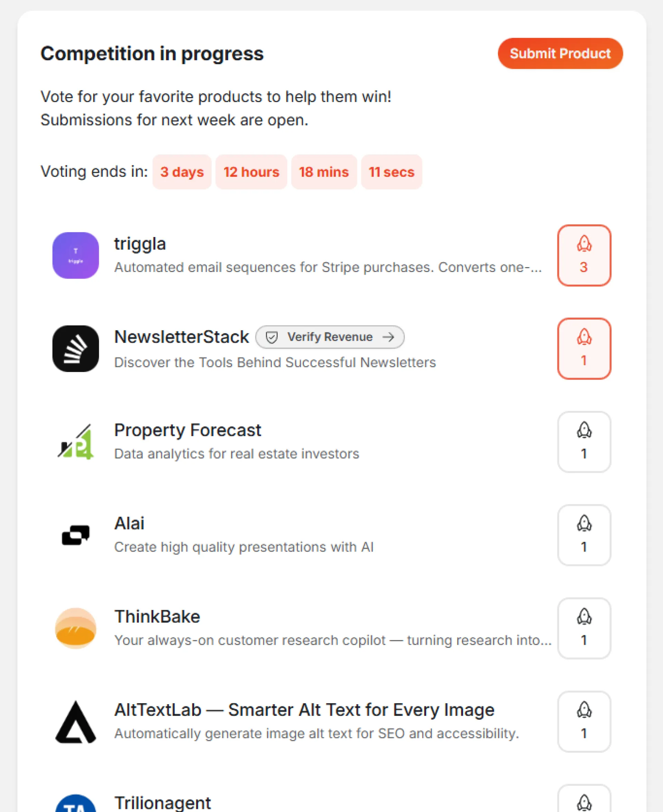Click the Property Forecast green logo
Screen dimensions: 663x812
[76, 442]
